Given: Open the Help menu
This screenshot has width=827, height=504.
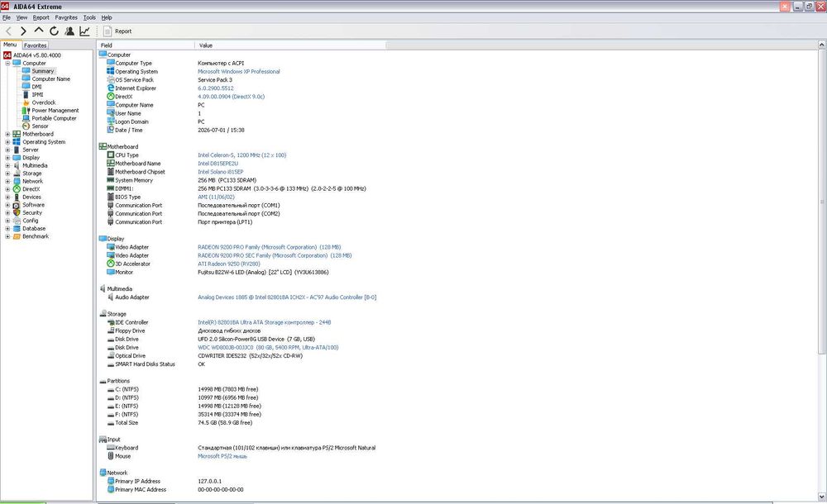Looking at the screenshot, I should (x=107, y=17).
